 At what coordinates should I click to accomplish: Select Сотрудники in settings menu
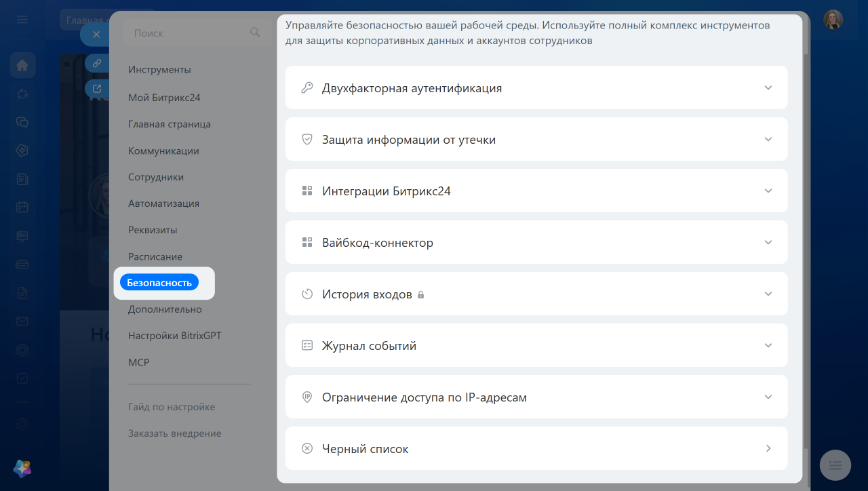click(156, 177)
